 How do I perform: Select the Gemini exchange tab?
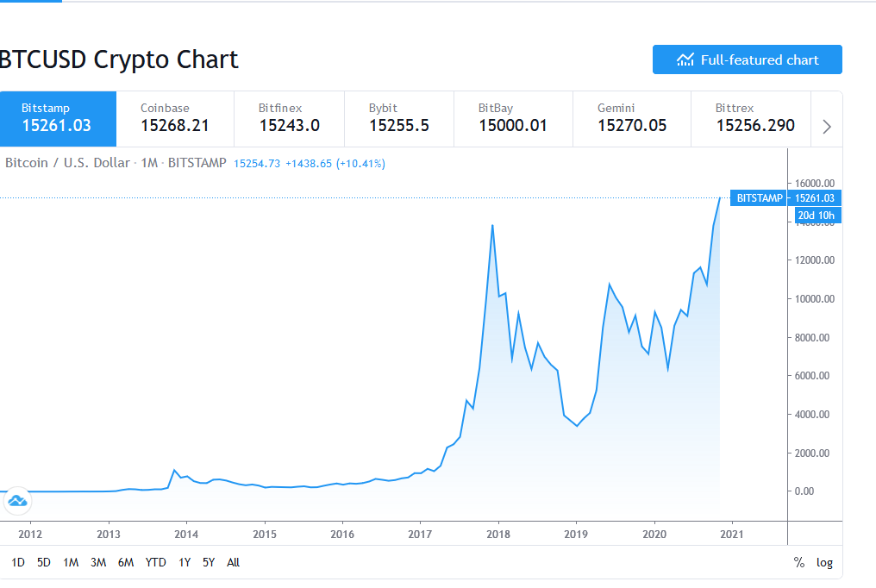[x=631, y=119]
